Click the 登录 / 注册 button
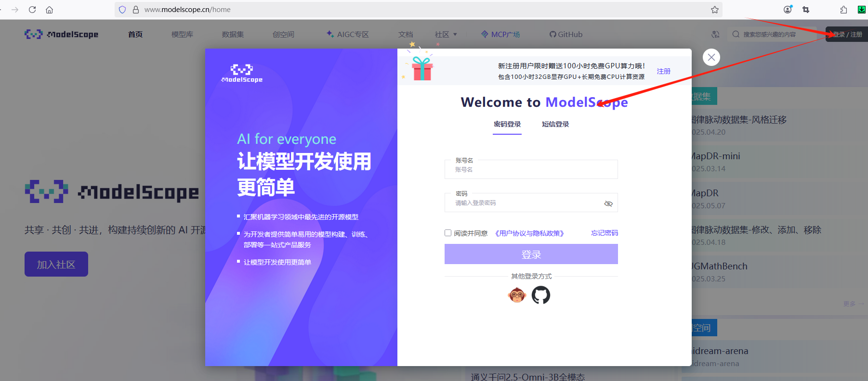 pos(847,34)
